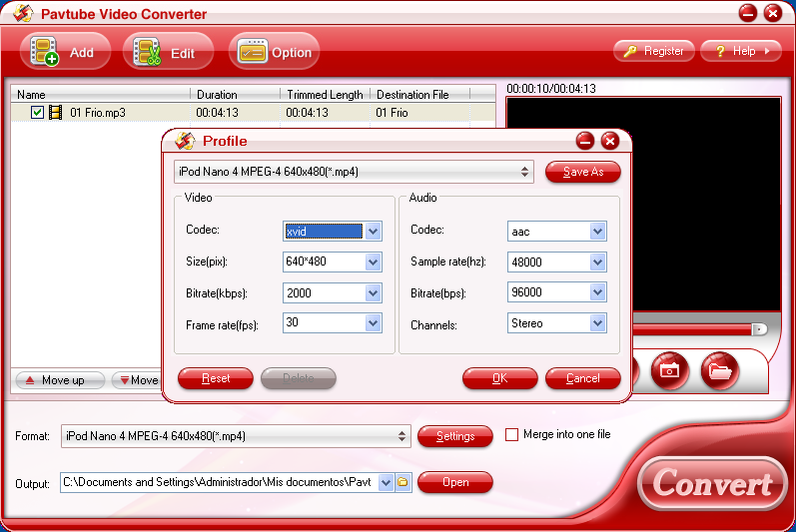Viewport: 796px width, 532px height.
Task: Minimize the Pavtube Video Converter window
Action: [748, 13]
